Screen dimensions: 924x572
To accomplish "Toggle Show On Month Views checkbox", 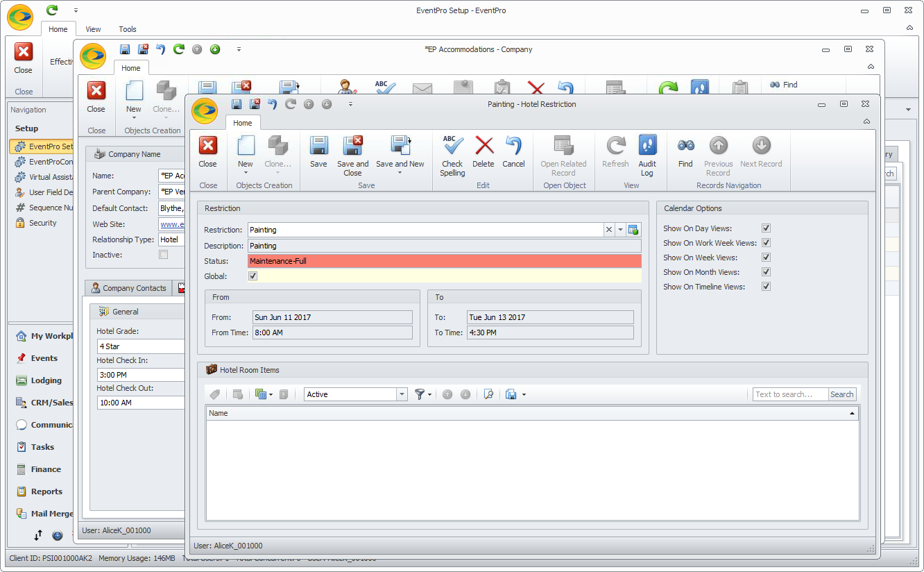I will (766, 272).
